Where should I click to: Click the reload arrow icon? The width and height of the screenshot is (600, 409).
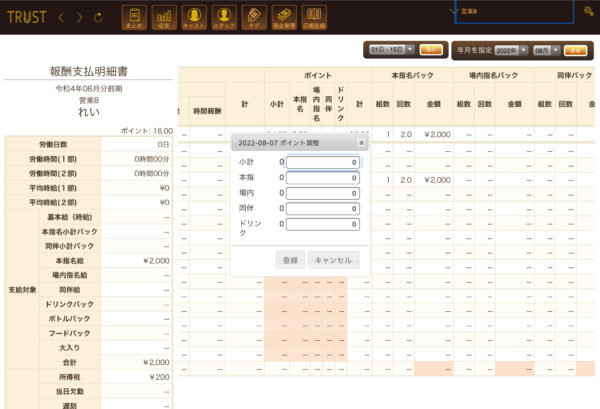click(x=97, y=18)
